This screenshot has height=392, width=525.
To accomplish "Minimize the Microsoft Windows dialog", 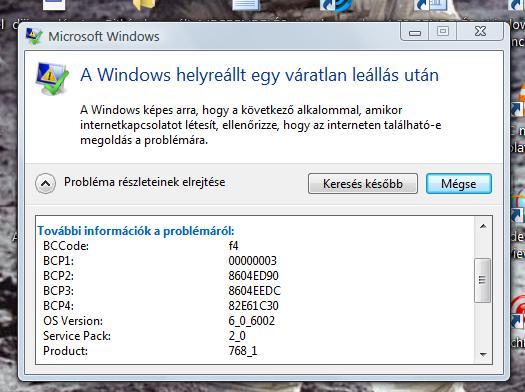I will tap(415, 32).
